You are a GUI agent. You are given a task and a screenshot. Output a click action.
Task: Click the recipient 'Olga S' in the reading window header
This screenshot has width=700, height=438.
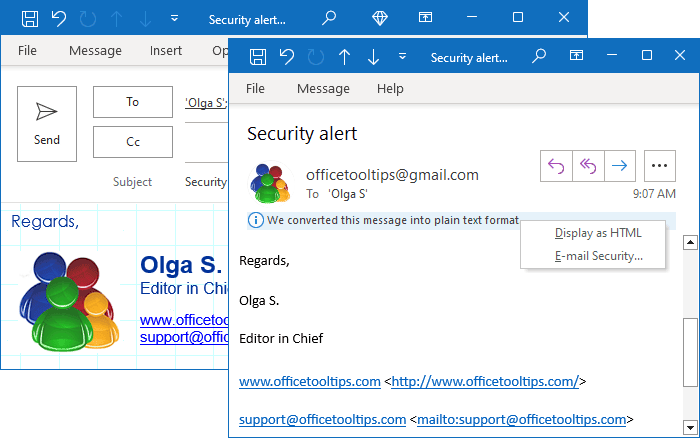[x=348, y=194]
